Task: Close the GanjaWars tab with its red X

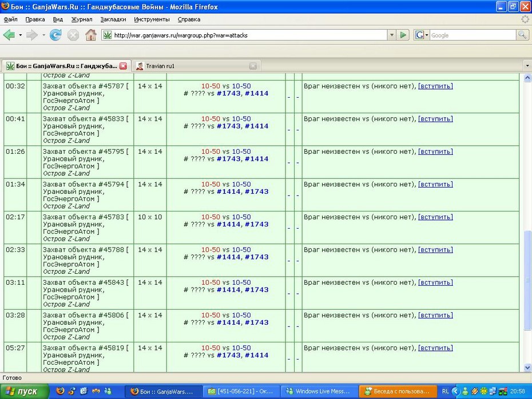Action: tap(123, 66)
